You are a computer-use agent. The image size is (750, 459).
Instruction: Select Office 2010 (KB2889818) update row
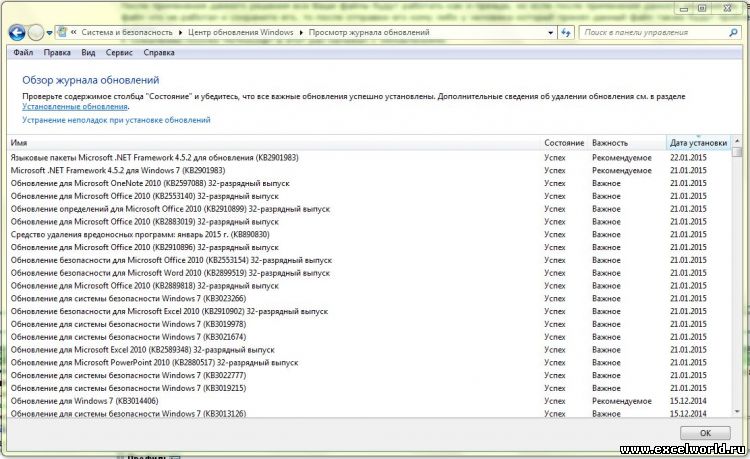pyautogui.click(x=369, y=286)
